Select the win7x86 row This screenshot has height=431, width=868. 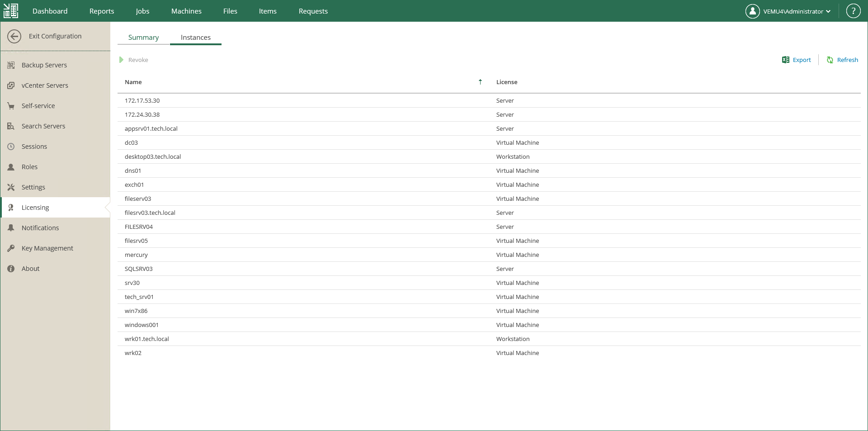(489, 311)
